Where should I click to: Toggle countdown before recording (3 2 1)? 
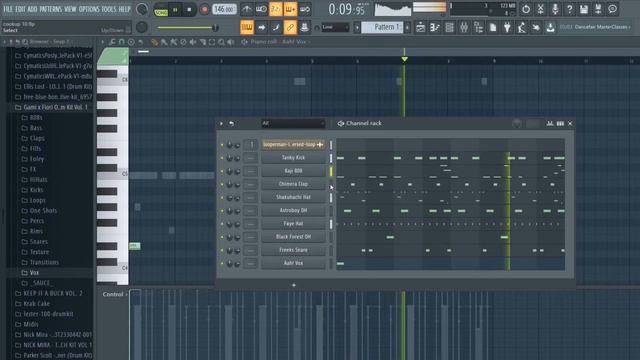pyautogui.click(x=276, y=9)
